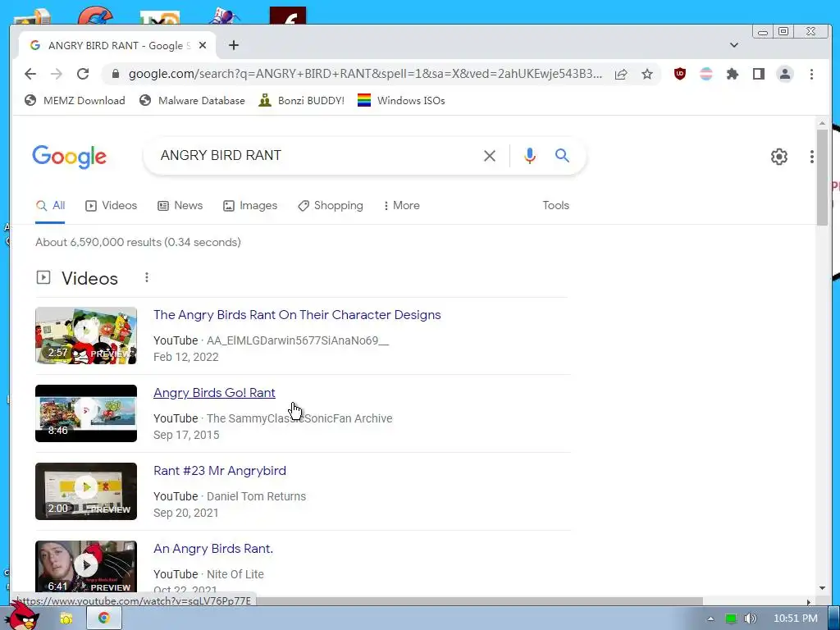Viewport: 840px width, 630px height.
Task: Play the 8:46 video thumbnail
Action: click(86, 413)
